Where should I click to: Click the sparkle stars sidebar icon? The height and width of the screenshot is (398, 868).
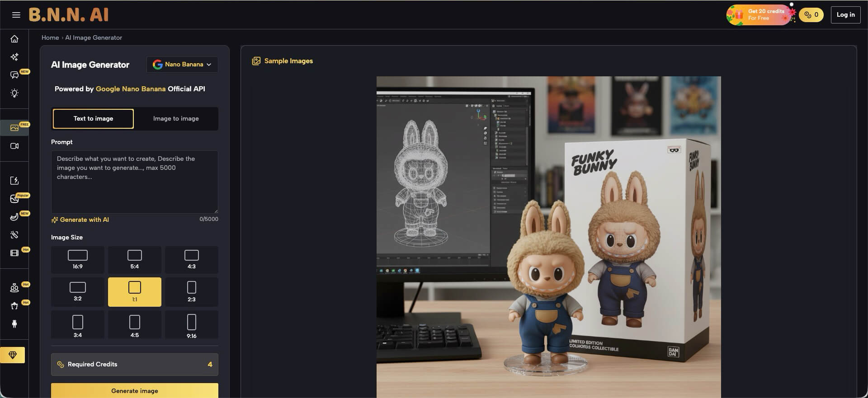[14, 57]
